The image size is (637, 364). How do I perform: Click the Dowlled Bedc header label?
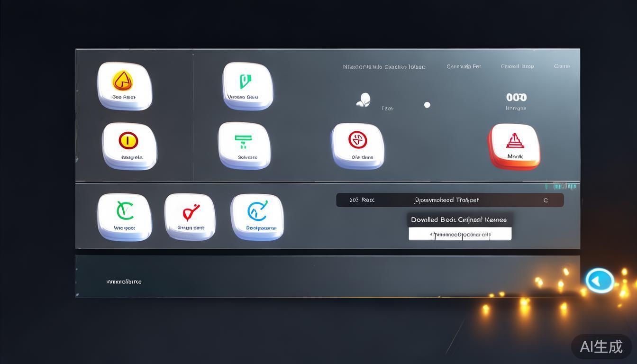coord(459,220)
